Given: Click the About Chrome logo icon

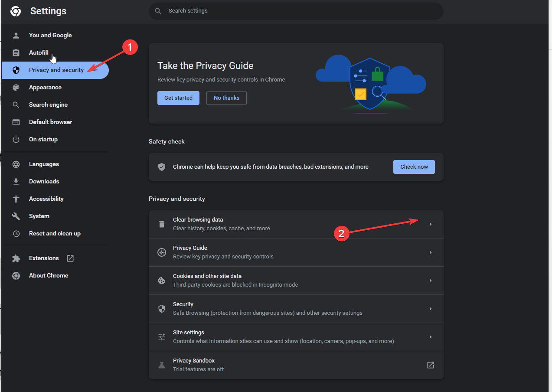Looking at the screenshot, I should click(16, 275).
